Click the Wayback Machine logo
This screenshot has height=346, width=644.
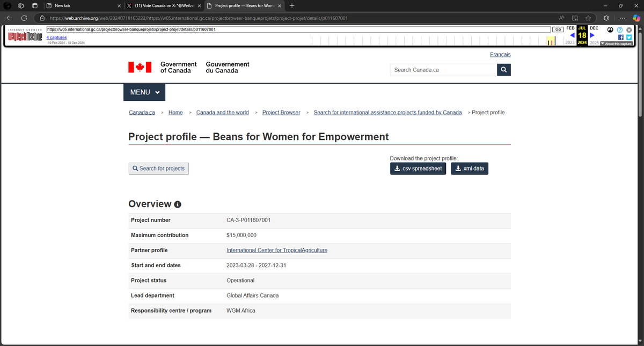click(25, 36)
